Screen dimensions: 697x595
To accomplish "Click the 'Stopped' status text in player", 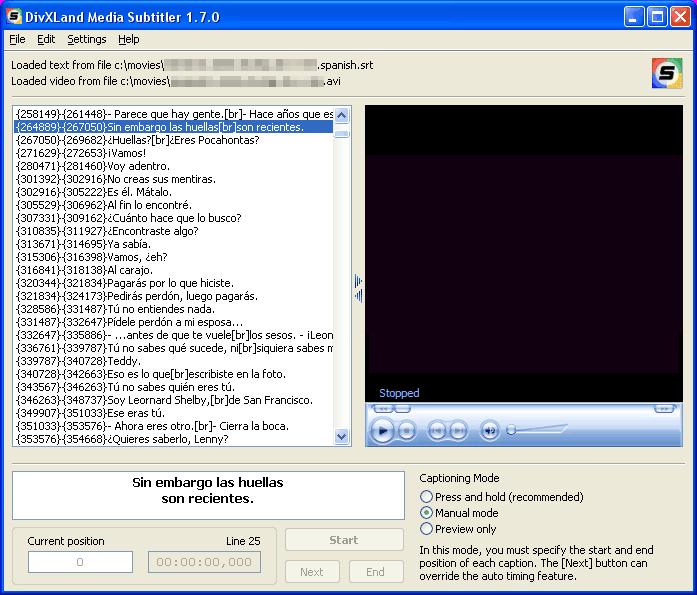I will 399,393.
